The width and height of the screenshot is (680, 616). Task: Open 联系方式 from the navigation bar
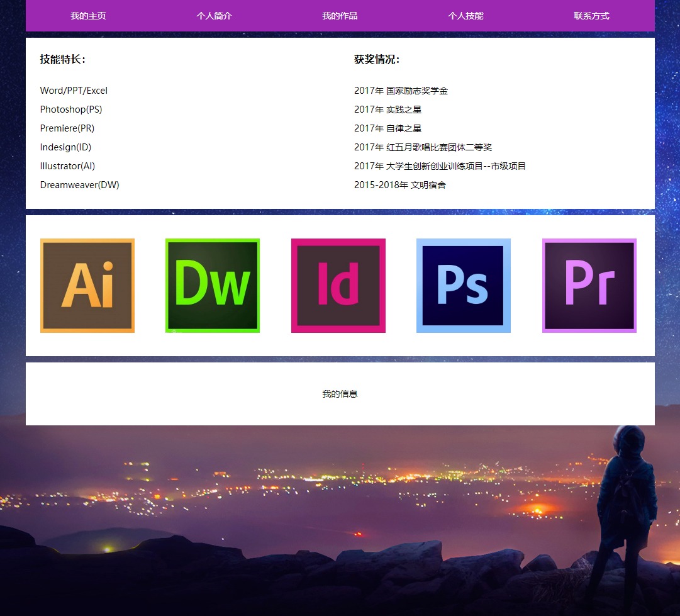pos(591,16)
